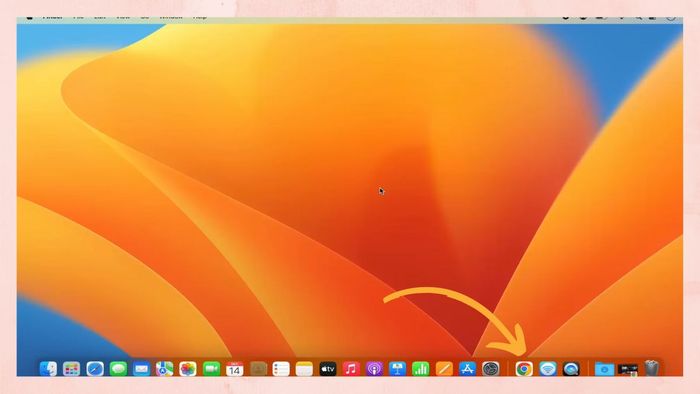The width and height of the screenshot is (700, 394).
Task: Open the brown Contacts icon
Action: click(x=258, y=369)
